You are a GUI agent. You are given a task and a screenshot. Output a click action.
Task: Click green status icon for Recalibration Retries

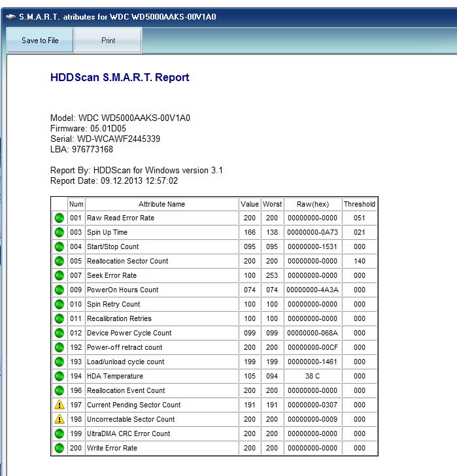tap(59, 318)
